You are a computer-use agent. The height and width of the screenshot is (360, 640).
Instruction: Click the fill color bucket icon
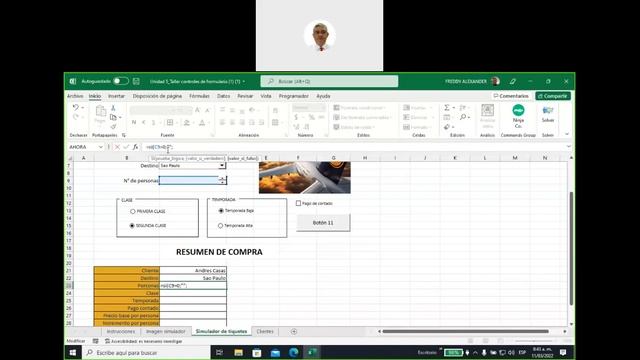(x=187, y=122)
